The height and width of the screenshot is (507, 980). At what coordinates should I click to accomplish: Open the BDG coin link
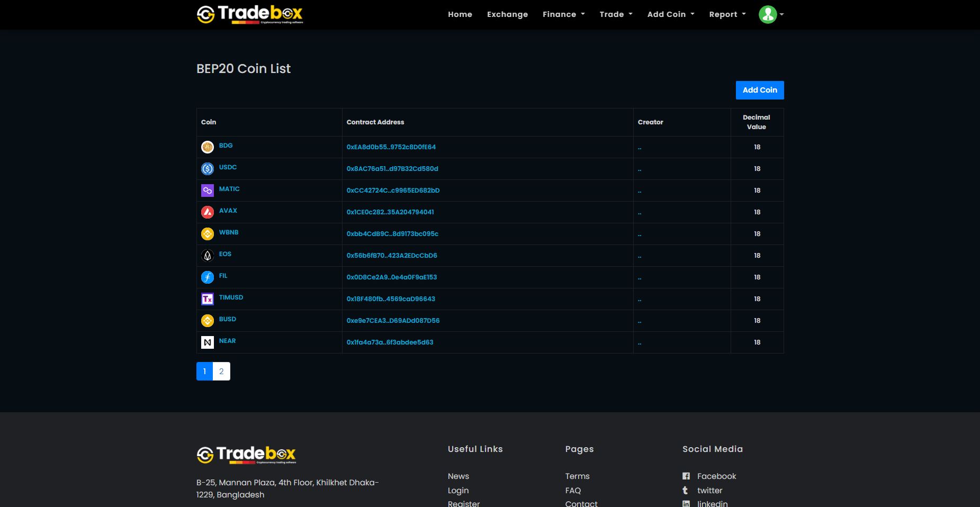226,146
